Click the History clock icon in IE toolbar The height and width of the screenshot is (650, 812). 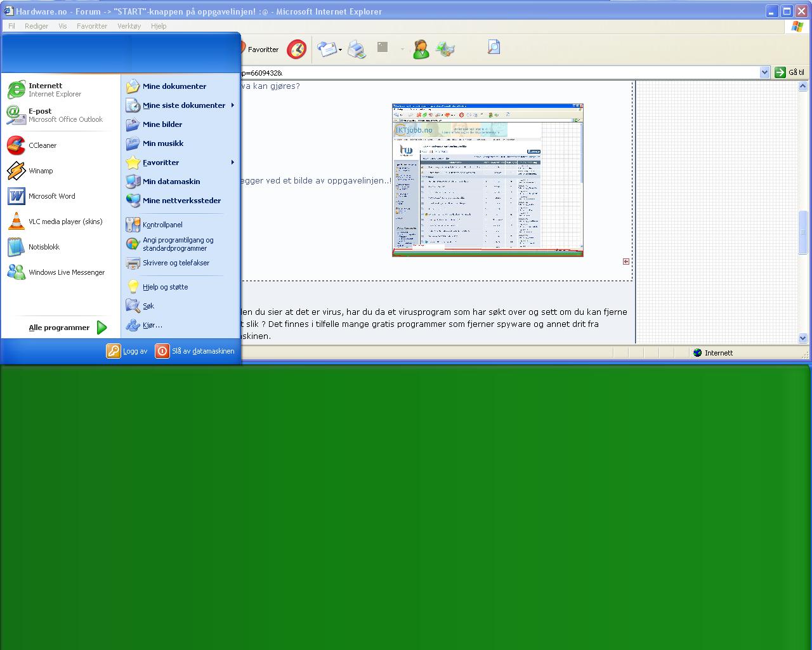[x=296, y=49]
